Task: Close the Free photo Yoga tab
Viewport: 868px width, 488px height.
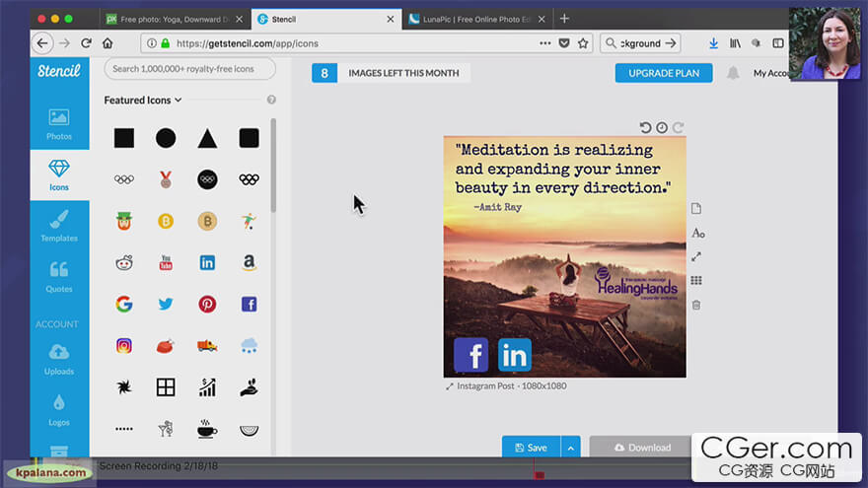Action: pos(239,19)
